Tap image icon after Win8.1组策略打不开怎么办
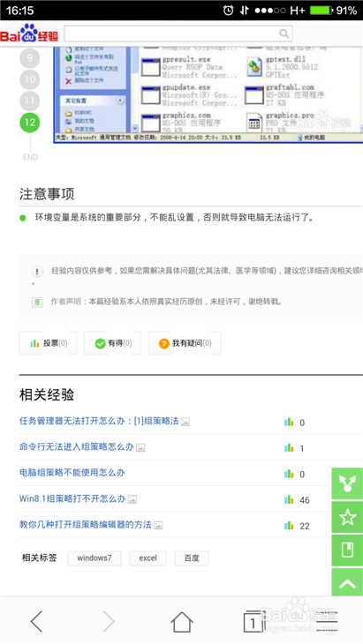The height and width of the screenshot is (644, 363). click(132, 499)
